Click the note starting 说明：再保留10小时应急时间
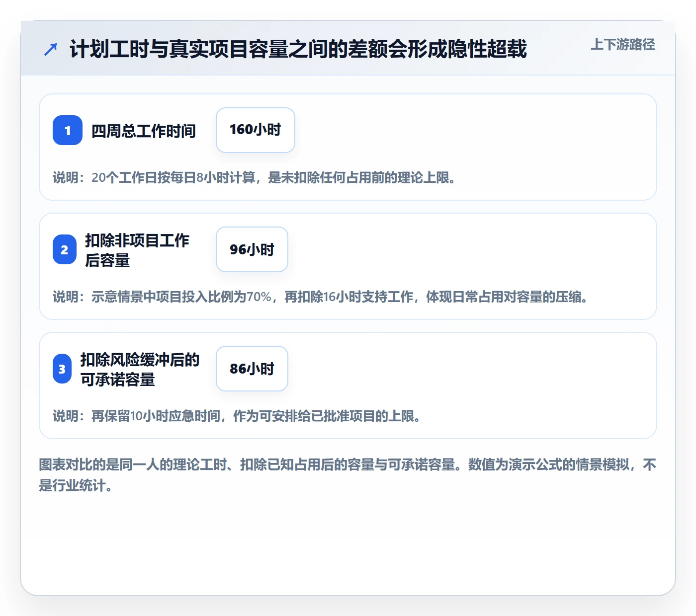This screenshot has width=696, height=616. pyautogui.click(x=237, y=416)
